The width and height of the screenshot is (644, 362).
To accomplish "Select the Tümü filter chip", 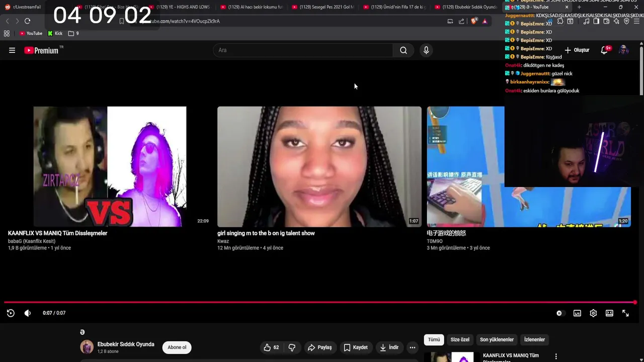I will (434, 340).
